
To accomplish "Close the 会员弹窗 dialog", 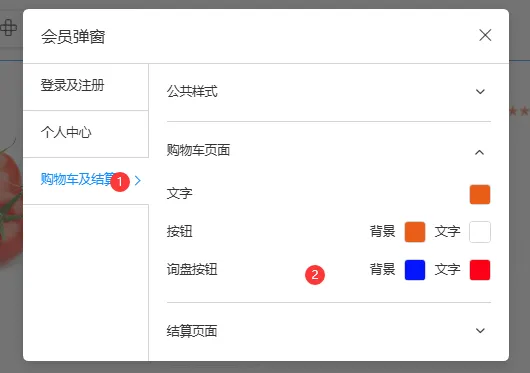I will tap(485, 35).
